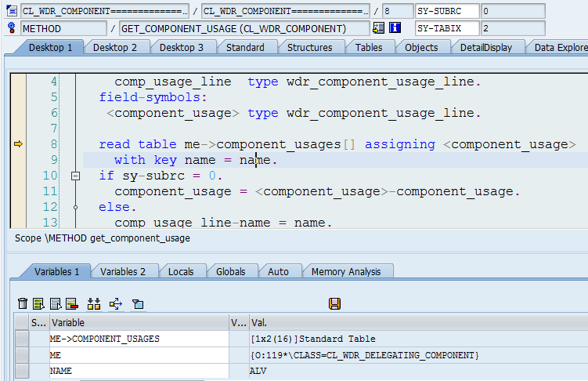
Task: Click the first CL_WDR_COMPONENT program field
Action: (x=105, y=11)
